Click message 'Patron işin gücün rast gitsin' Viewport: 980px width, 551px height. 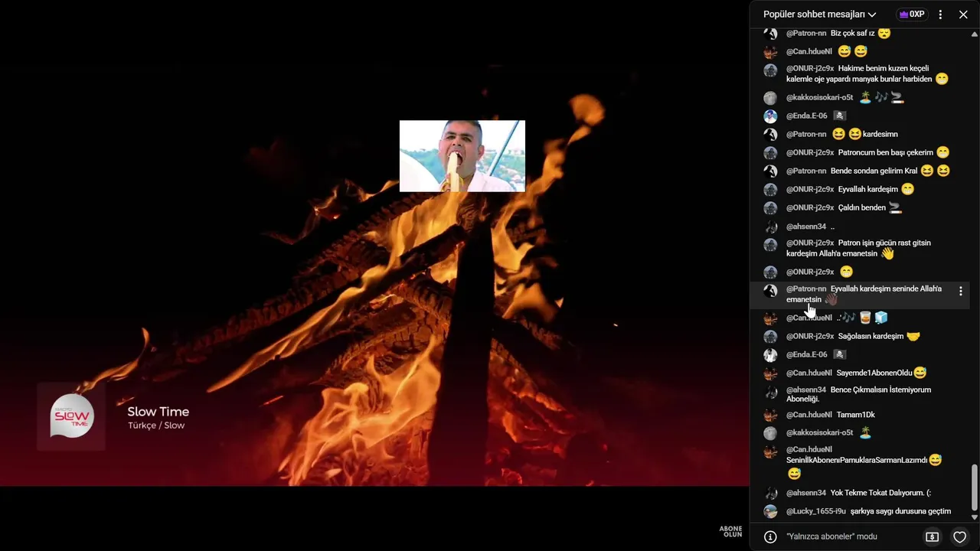pos(858,248)
